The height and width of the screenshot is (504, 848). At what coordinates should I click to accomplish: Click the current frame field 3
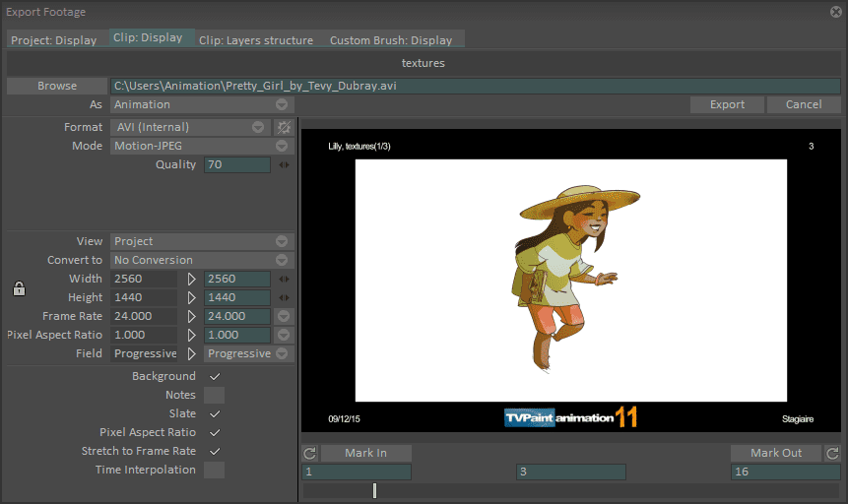pyautogui.click(x=571, y=472)
